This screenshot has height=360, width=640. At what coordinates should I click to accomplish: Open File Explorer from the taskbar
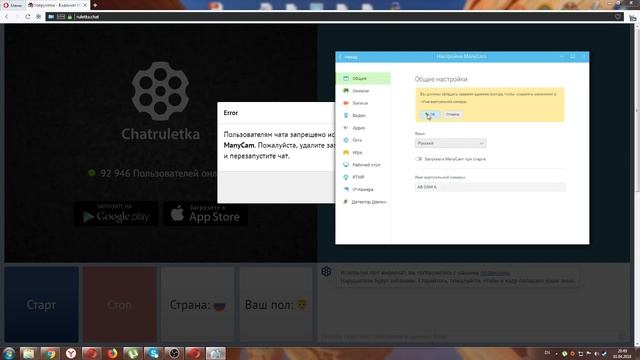[x=28, y=353]
